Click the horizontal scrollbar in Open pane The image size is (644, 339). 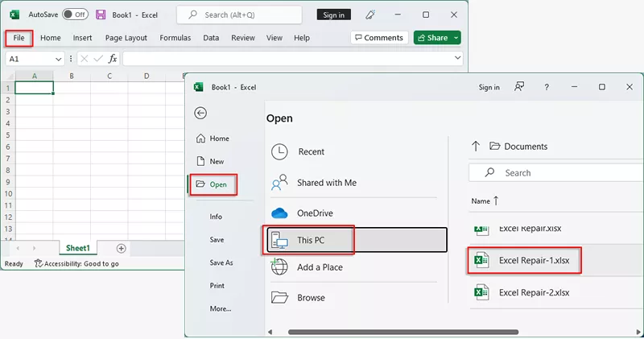click(402, 332)
